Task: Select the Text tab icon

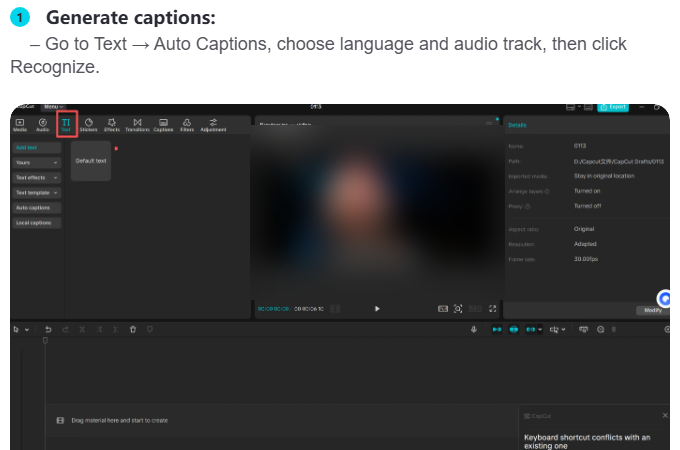Action: coord(66,125)
